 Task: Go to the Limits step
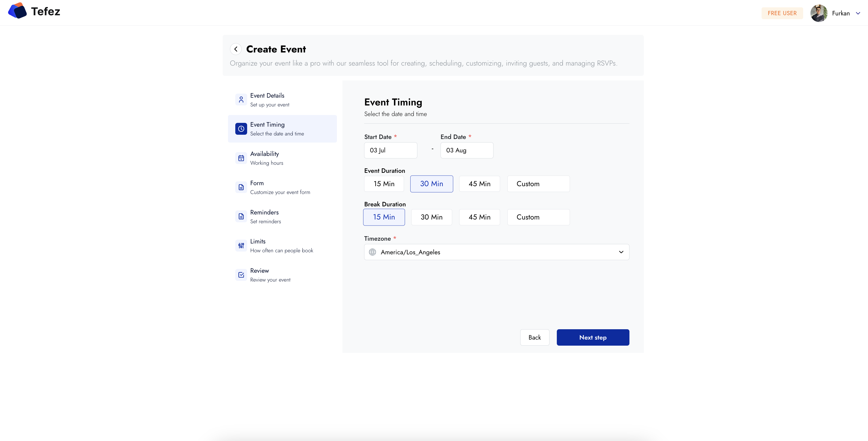click(282, 245)
